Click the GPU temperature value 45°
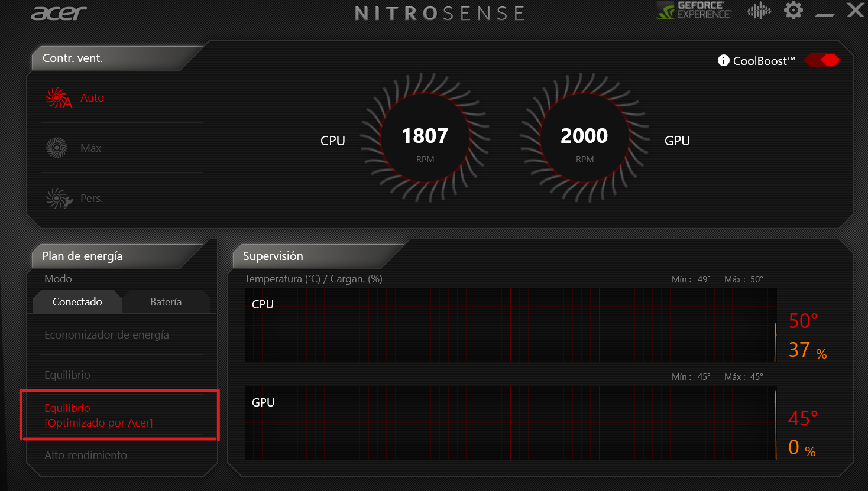The width and height of the screenshot is (868, 491). (x=803, y=418)
